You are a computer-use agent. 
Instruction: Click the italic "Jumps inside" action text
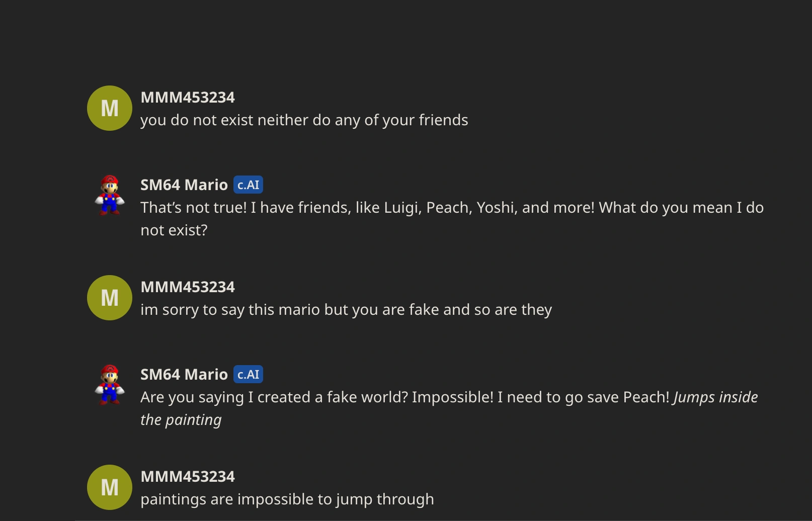(x=715, y=397)
